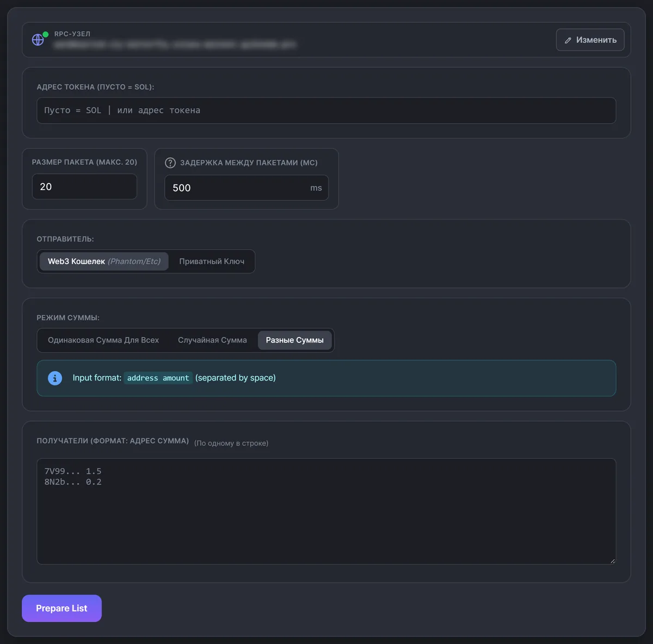The height and width of the screenshot is (644, 653).
Task: Click the РЕЖИМ СУММЫ label
Action: pyautogui.click(x=68, y=318)
